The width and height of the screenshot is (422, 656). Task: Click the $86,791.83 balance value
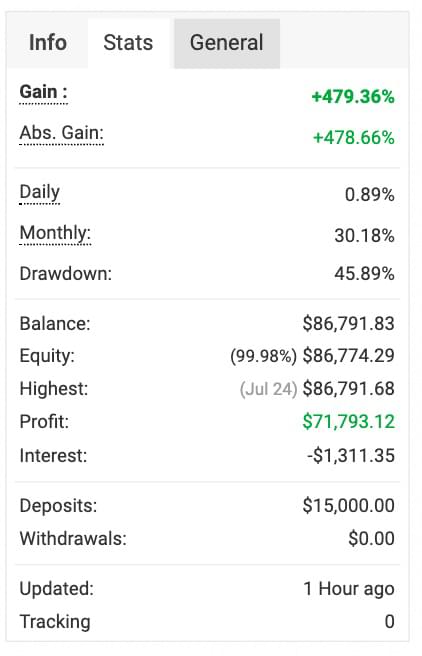coord(348,323)
